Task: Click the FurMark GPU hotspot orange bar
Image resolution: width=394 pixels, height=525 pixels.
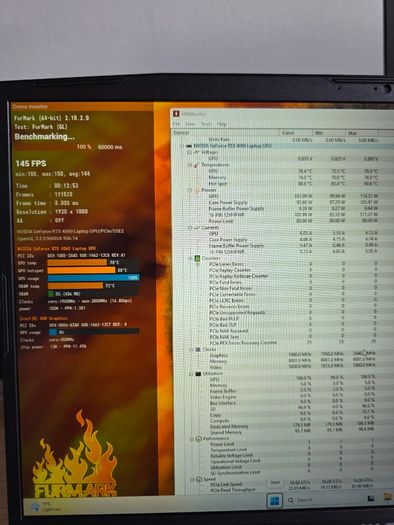Action: [x=81, y=270]
